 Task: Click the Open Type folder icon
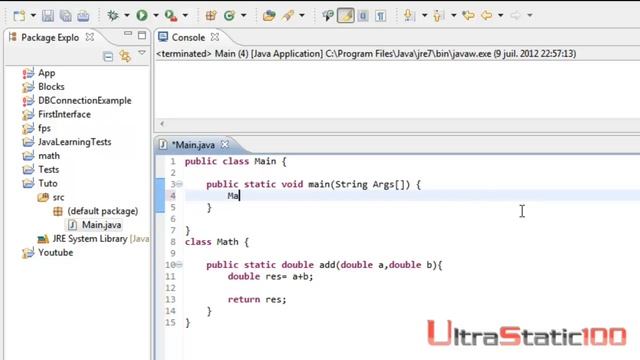(x=269, y=16)
